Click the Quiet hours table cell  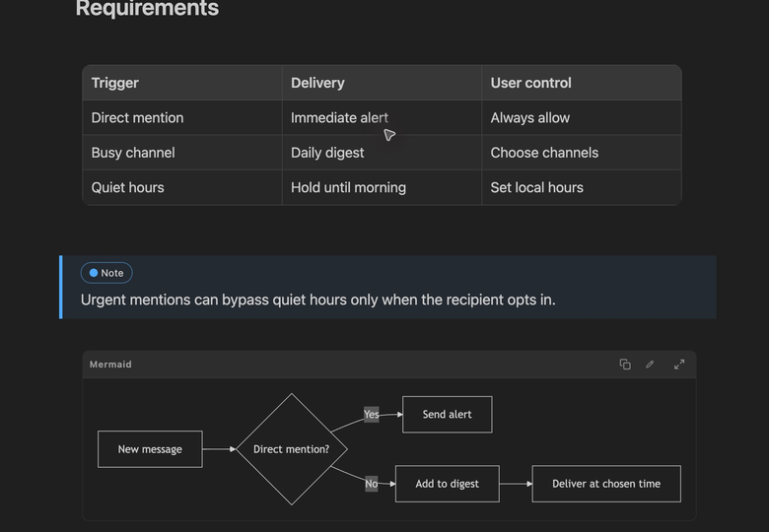coord(182,187)
